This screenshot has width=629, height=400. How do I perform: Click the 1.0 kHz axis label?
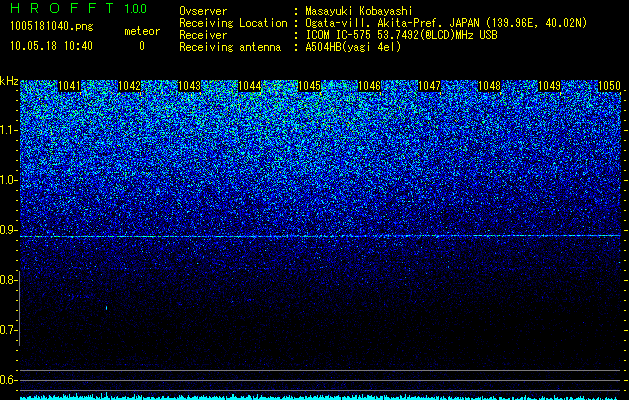click(7, 180)
